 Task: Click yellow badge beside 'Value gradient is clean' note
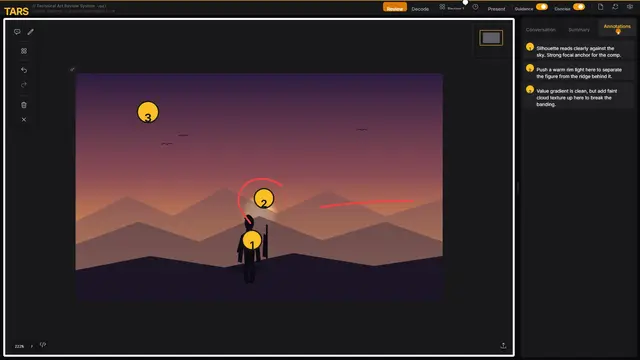tap(530, 89)
